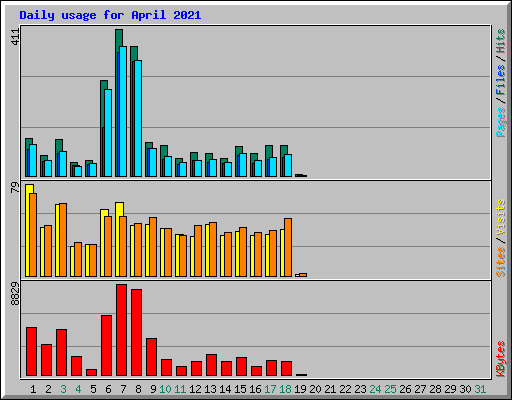Click green day label '24' on the x-axis
This screenshot has width=512, height=400.
[x=375, y=389]
